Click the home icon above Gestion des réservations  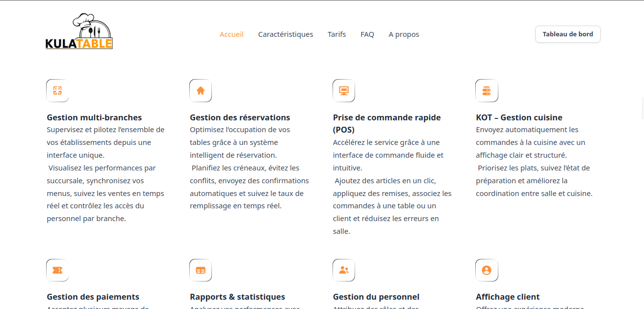point(201,90)
